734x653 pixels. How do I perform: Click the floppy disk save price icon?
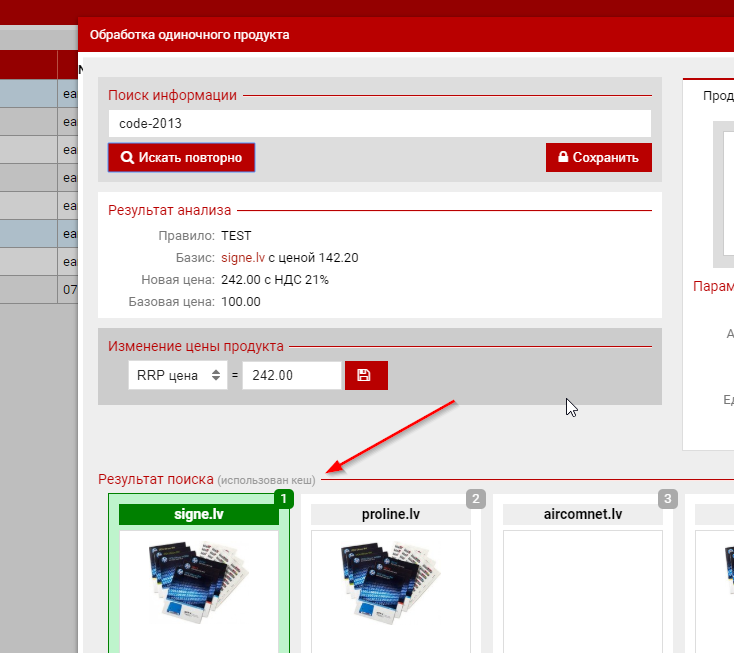click(366, 375)
